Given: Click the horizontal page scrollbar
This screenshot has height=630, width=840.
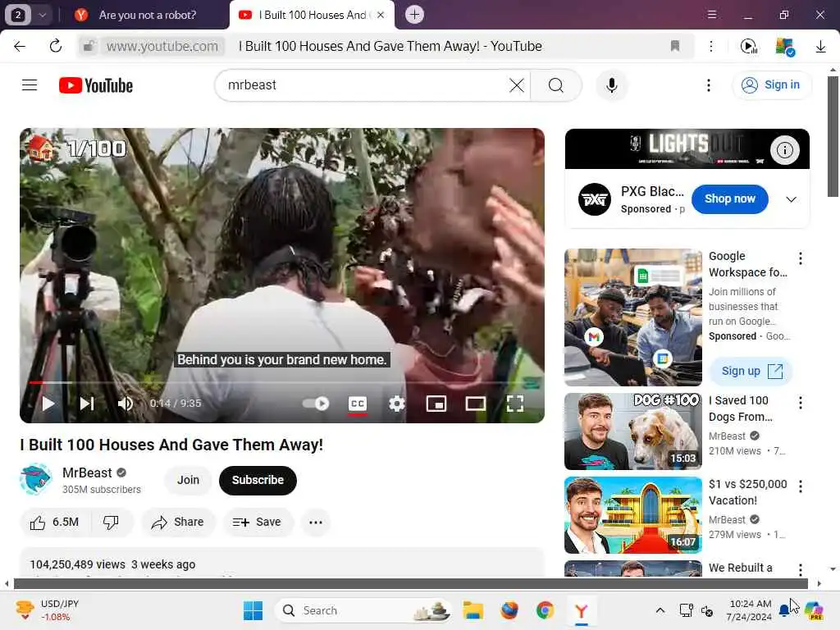Looking at the screenshot, I should [x=410, y=583].
